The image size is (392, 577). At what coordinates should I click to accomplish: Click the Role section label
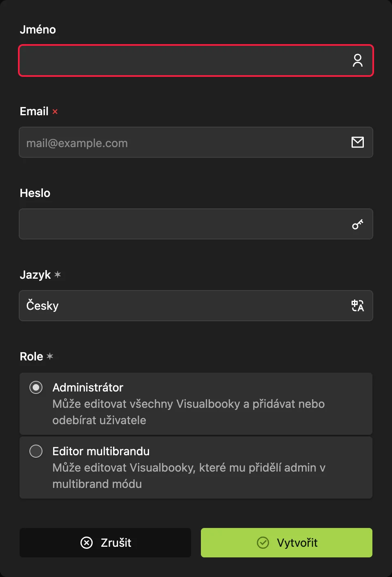31,356
